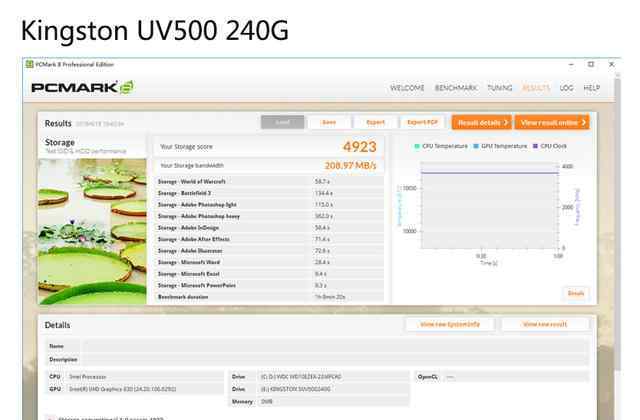Select the Storage - Adobe InDesign row

coord(269,228)
